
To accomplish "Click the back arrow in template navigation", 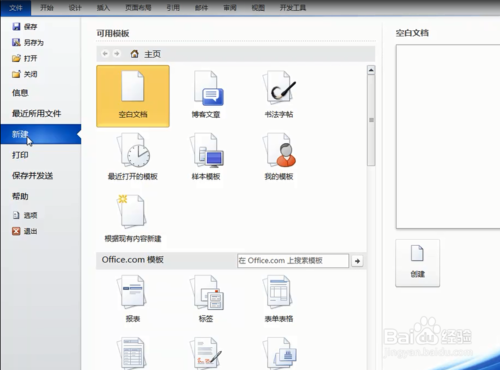I will click(x=105, y=54).
